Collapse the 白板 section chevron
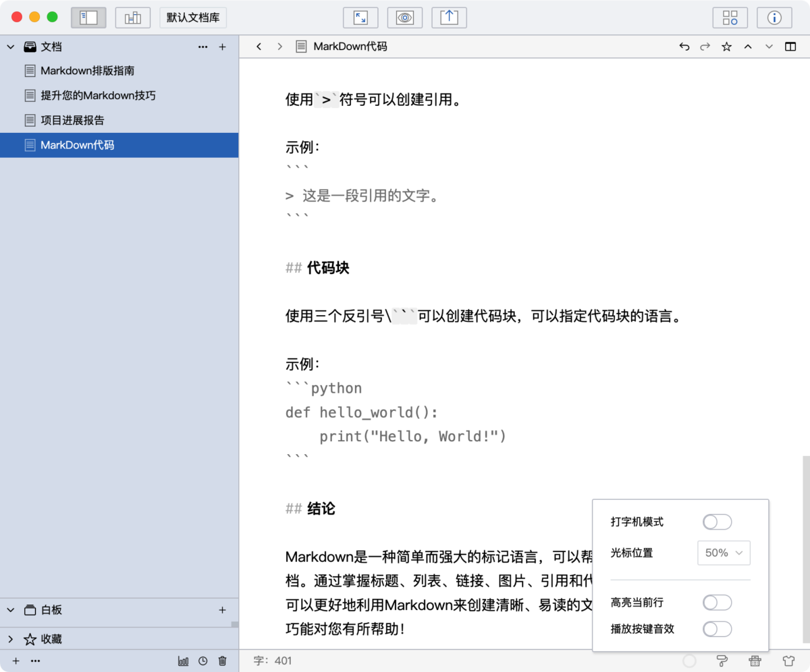This screenshot has width=810, height=672. click(11, 610)
